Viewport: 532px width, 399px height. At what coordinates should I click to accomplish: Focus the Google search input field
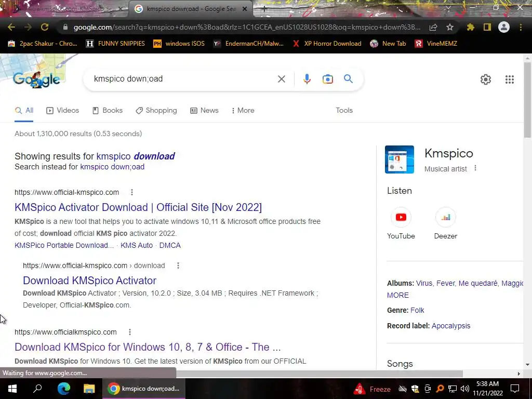point(183,79)
